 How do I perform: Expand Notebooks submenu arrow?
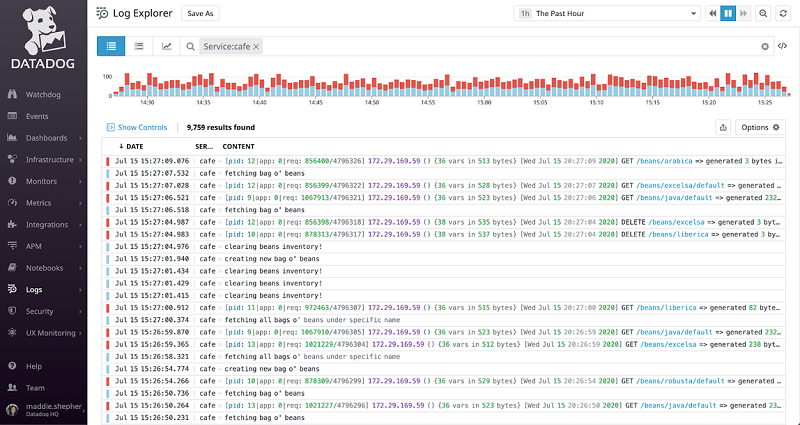pos(81,268)
